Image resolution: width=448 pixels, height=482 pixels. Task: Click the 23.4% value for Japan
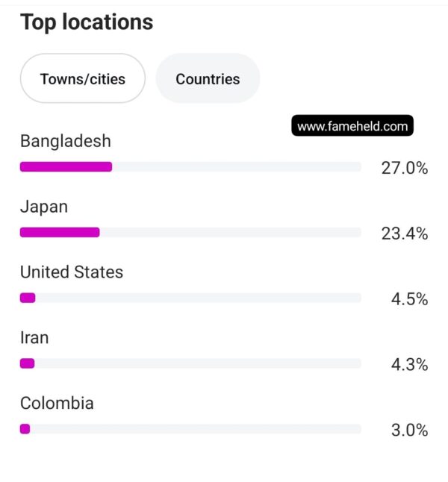[404, 234]
